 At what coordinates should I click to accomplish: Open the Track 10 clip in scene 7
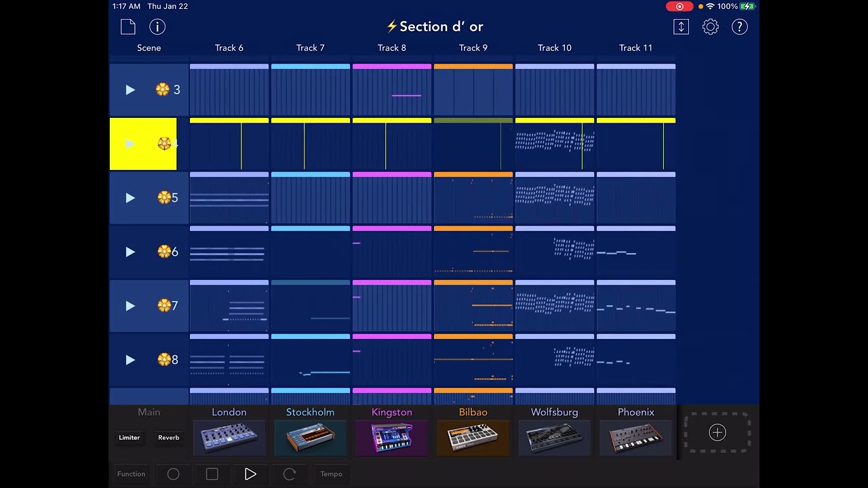pos(555,306)
